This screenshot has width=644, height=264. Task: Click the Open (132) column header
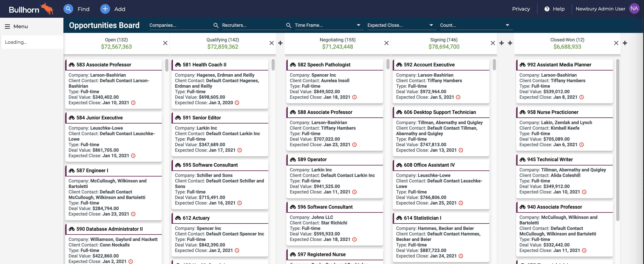pyautogui.click(x=116, y=40)
